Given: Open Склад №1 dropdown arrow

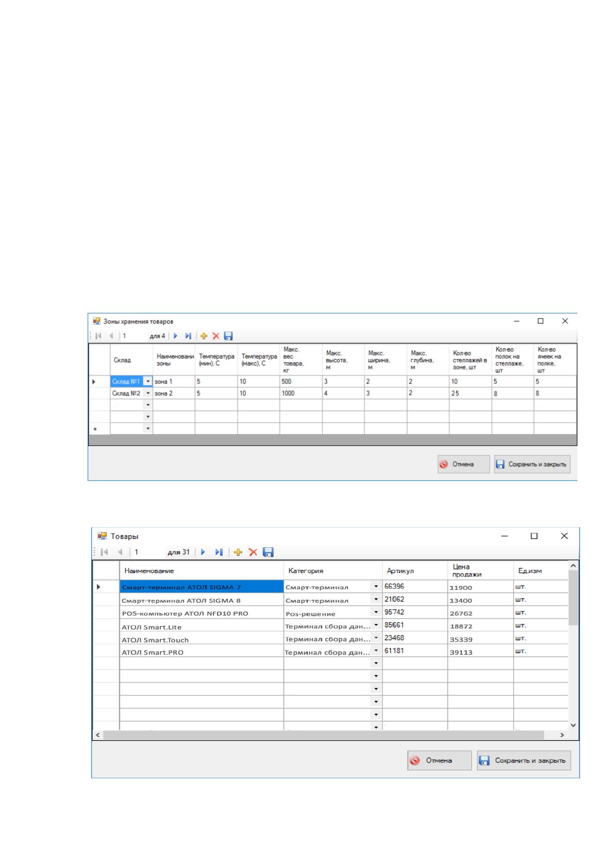Looking at the screenshot, I should 148,382.
